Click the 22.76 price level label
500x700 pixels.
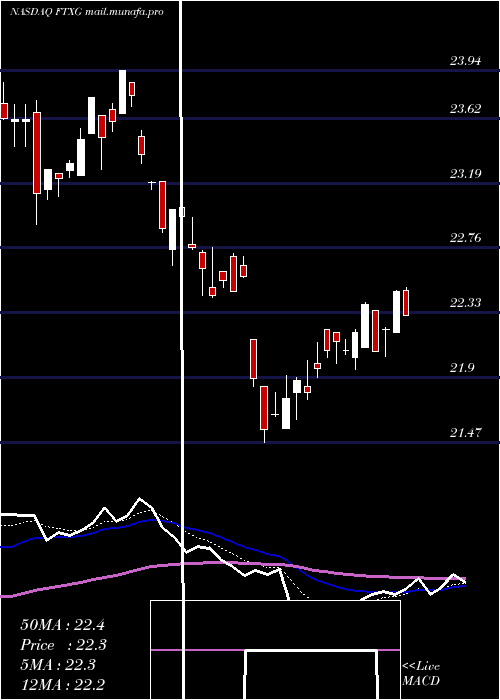[465, 238]
